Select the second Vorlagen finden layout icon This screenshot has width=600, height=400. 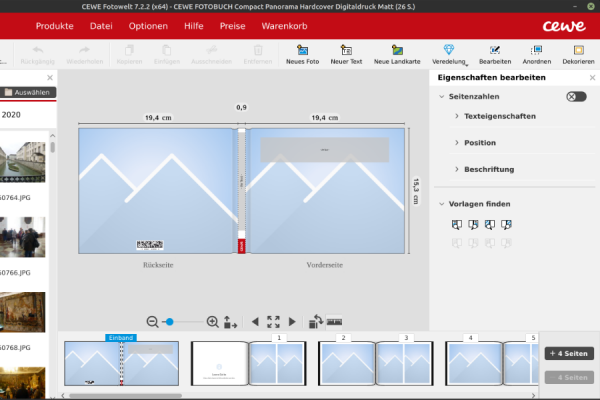click(473, 225)
